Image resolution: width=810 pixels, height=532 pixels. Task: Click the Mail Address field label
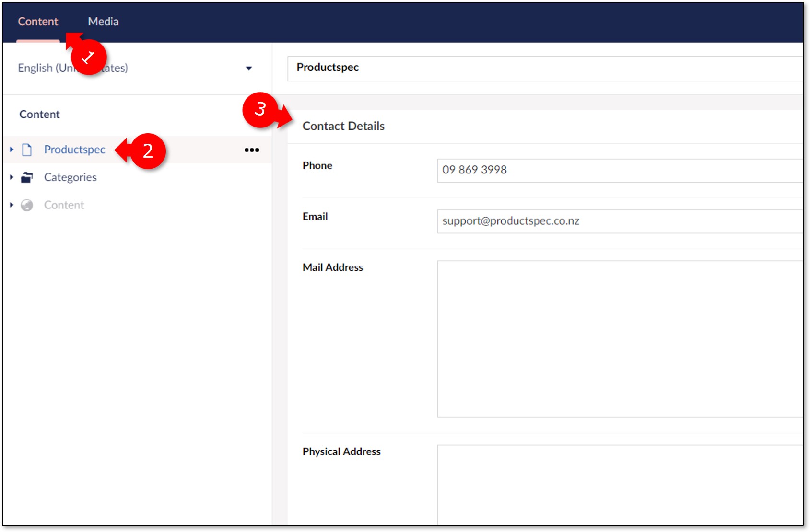(x=333, y=267)
